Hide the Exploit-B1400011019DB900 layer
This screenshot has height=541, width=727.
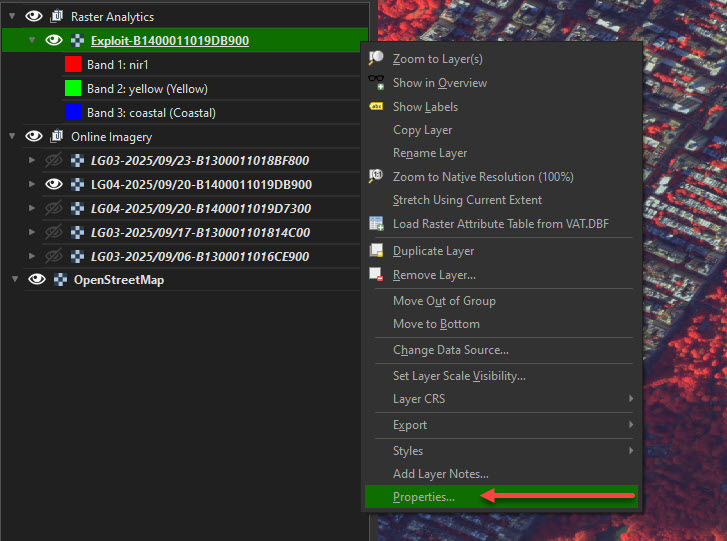coord(54,41)
